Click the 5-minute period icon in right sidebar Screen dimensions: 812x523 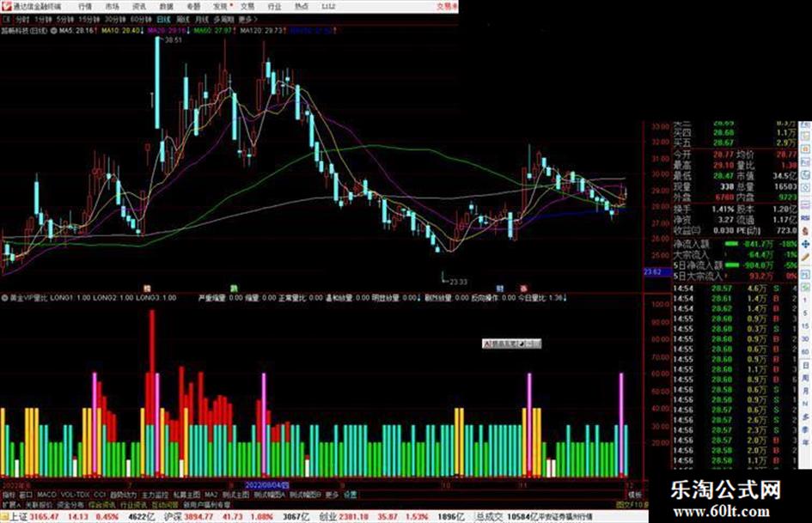click(x=805, y=313)
